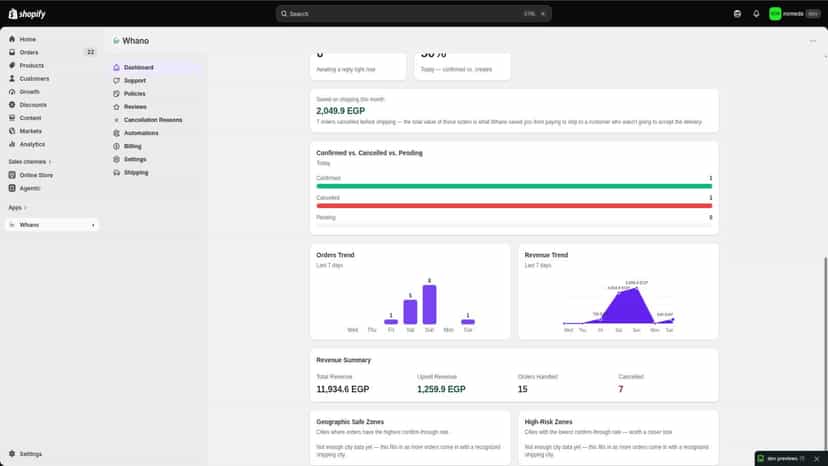The image size is (828, 466).
Task: Click the Sun bar in Orders Trend
Action: tap(429, 304)
